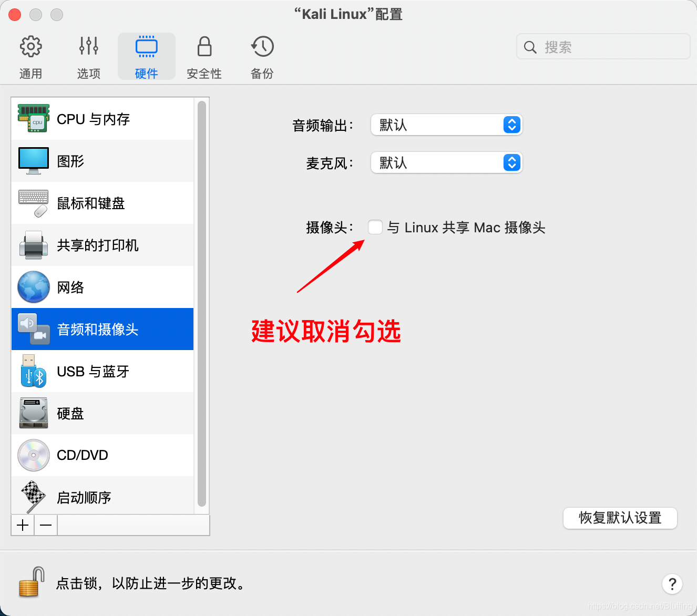The height and width of the screenshot is (616, 697).
Task: Select the USB 与蓝牙 settings icon
Action: 34,371
